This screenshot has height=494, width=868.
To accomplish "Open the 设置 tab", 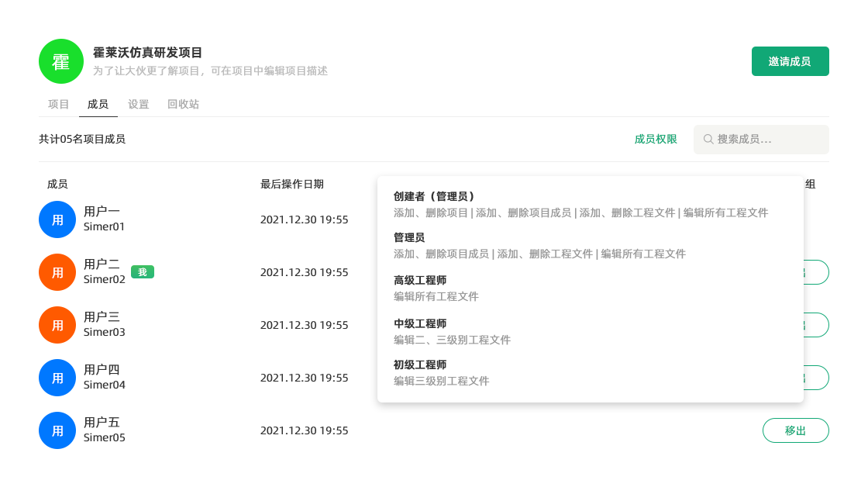I will click(x=139, y=104).
